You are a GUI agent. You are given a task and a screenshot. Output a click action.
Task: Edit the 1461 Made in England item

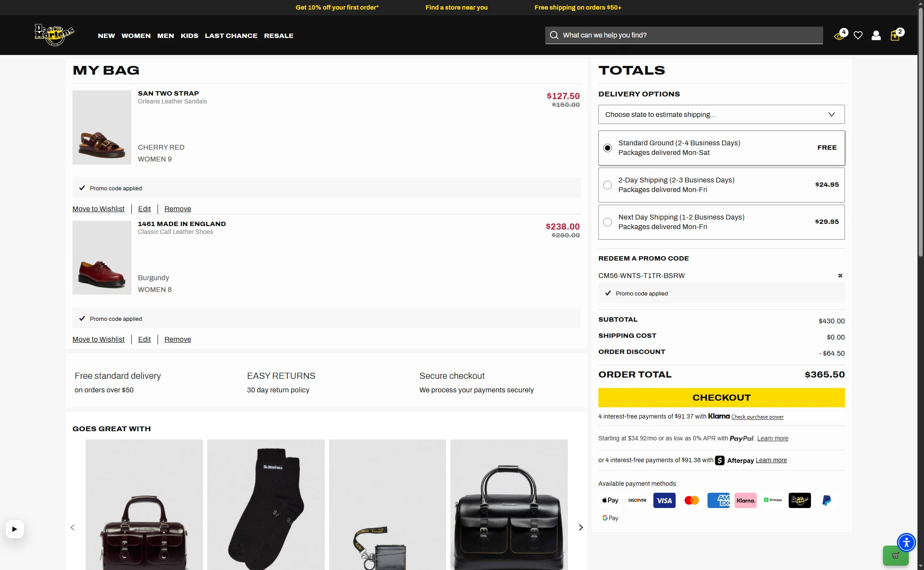coord(144,340)
